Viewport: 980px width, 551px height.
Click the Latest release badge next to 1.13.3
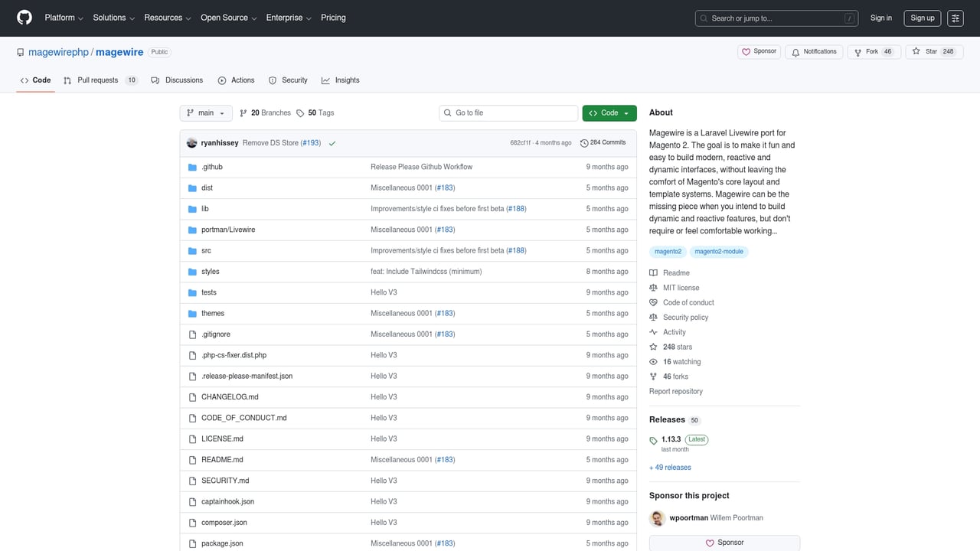click(x=696, y=439)
